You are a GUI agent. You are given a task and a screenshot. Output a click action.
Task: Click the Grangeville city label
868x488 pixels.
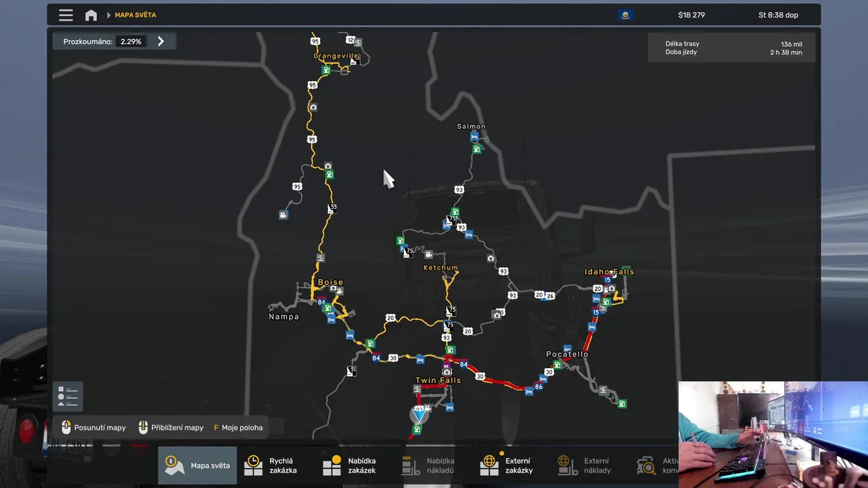336,56
